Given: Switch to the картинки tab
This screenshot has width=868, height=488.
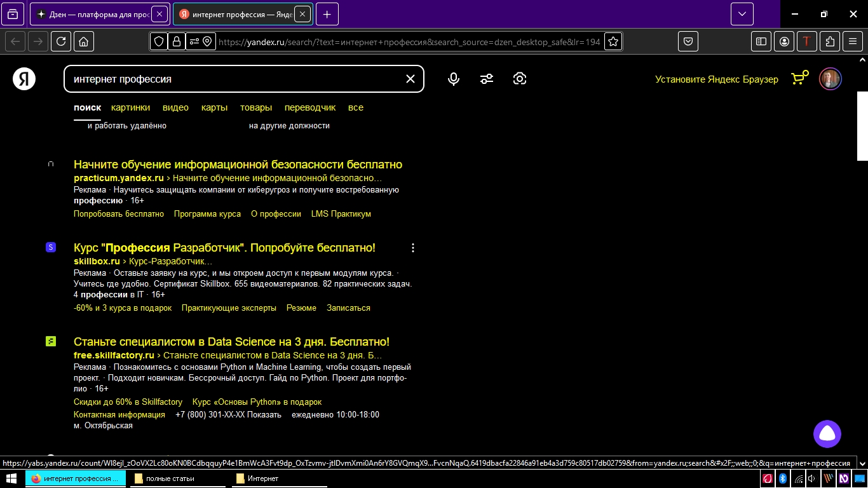Looking at the screenshot, I should (130, 107).
